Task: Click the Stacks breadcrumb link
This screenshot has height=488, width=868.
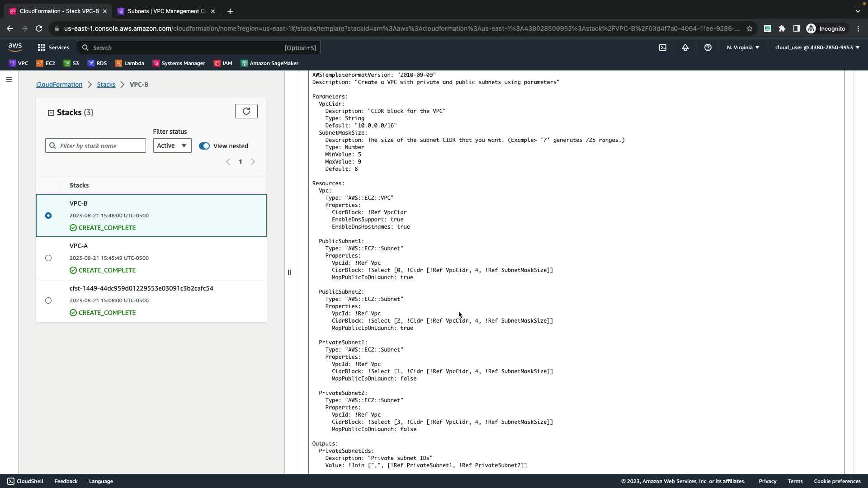Action: tap(106, 84)
